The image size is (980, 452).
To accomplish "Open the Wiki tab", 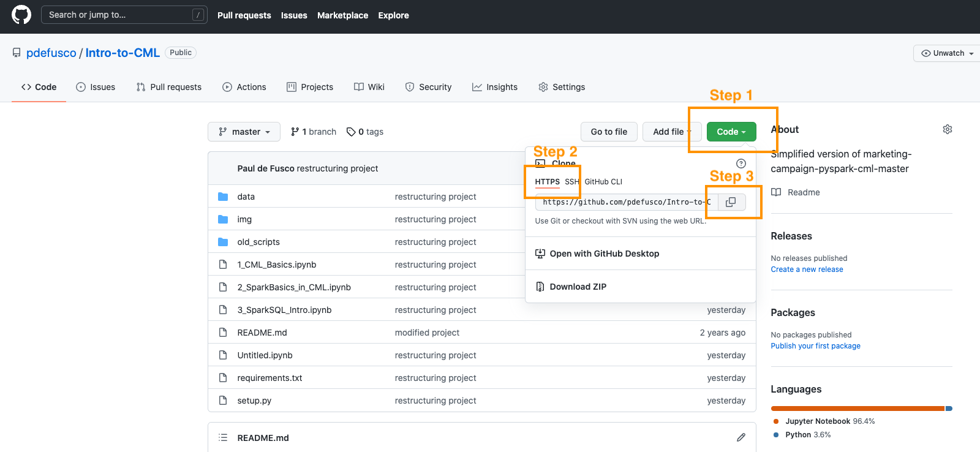I will [369, 87].
